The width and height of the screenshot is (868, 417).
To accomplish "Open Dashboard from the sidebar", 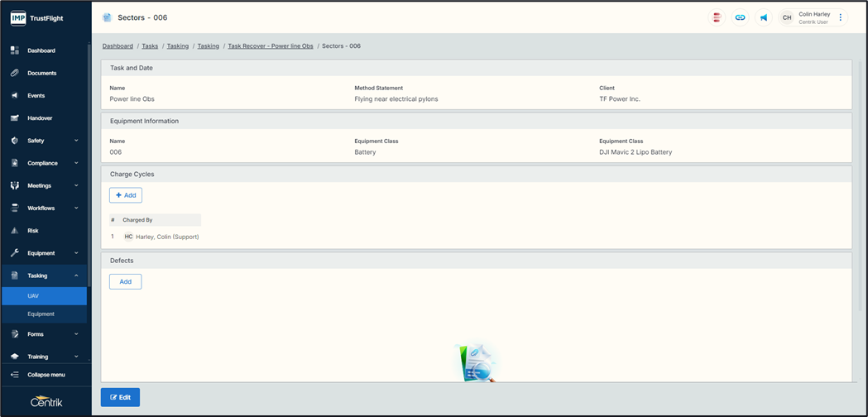I will pyautogui.click(x=41, y=50).
